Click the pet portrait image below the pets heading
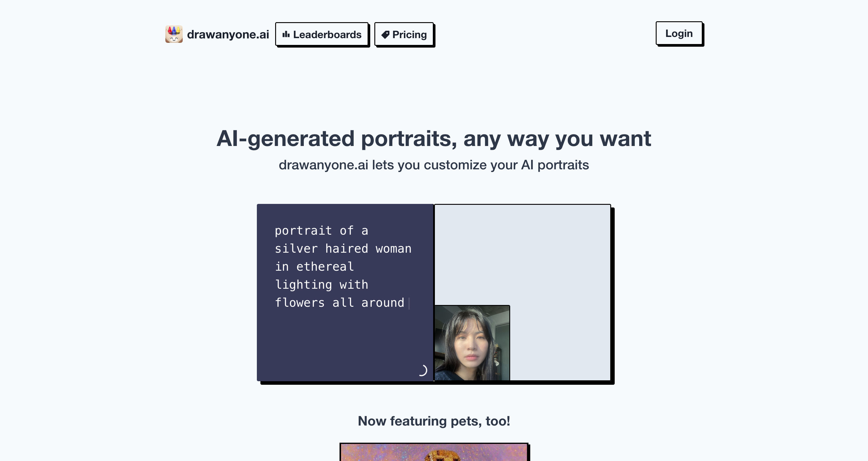 [434, 454]
